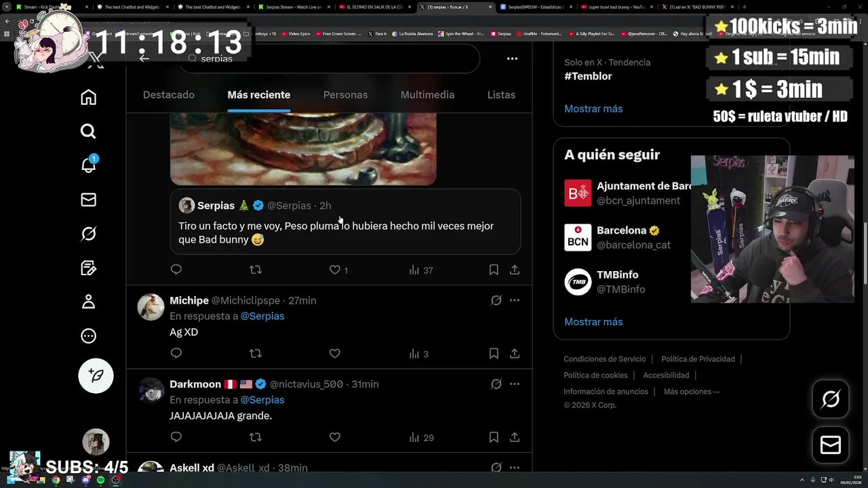Select the Más reciente tab
The image size is (868, 488).
[x=258, y=95]
